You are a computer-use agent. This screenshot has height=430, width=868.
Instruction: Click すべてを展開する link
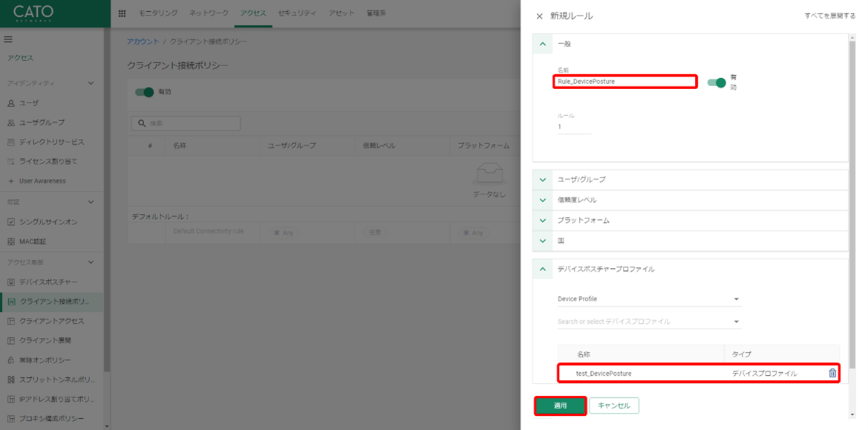tap(830, 16)
